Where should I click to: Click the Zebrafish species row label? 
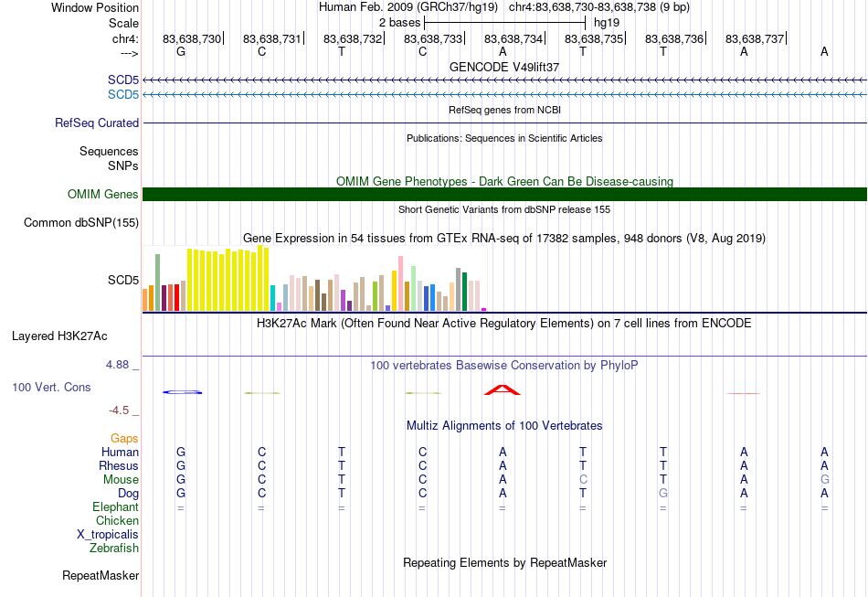click(114, 549)
